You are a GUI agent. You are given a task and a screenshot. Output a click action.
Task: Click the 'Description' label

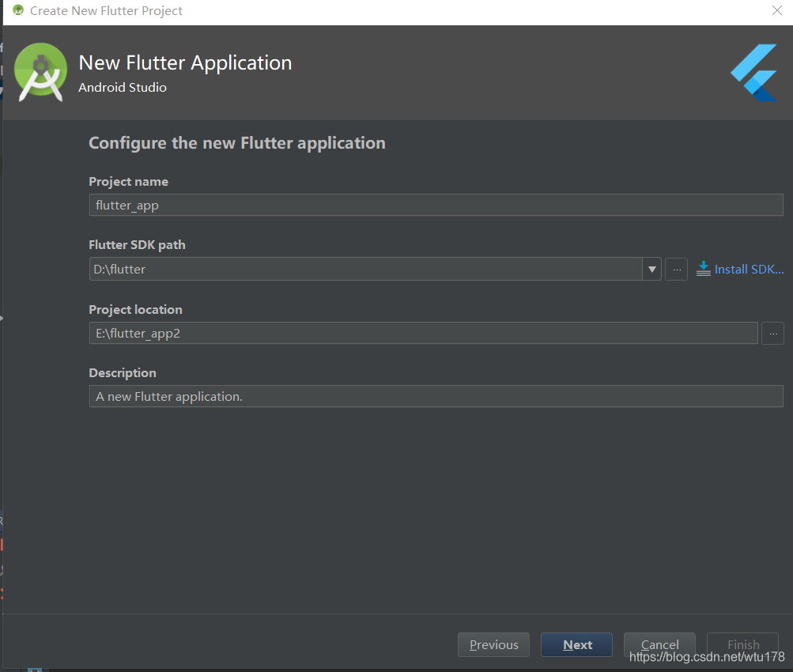tap(123, 372)
